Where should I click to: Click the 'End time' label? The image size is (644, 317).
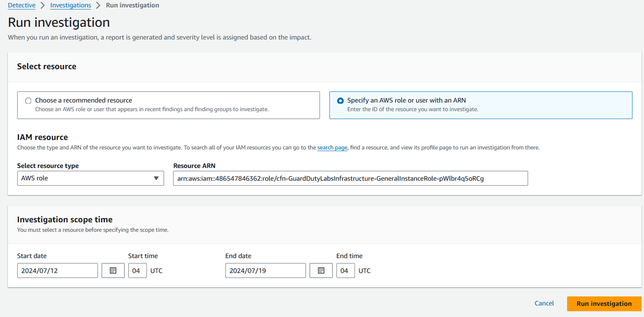[350, 256]
